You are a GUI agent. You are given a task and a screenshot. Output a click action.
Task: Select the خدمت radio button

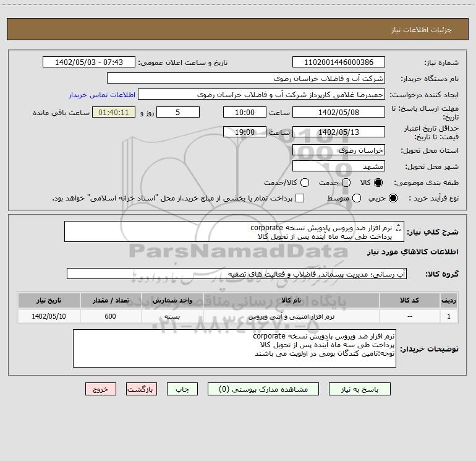coord(346,183)
